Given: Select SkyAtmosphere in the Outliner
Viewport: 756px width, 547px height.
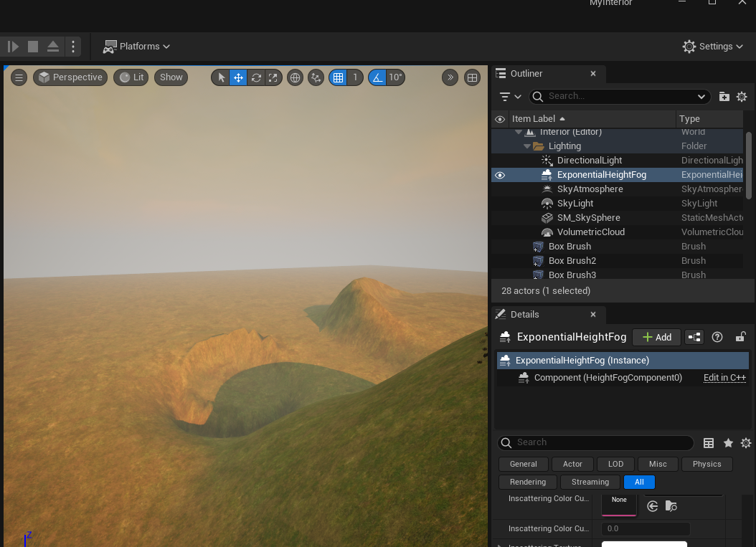Looking at the screenshot, I should 590,189.
